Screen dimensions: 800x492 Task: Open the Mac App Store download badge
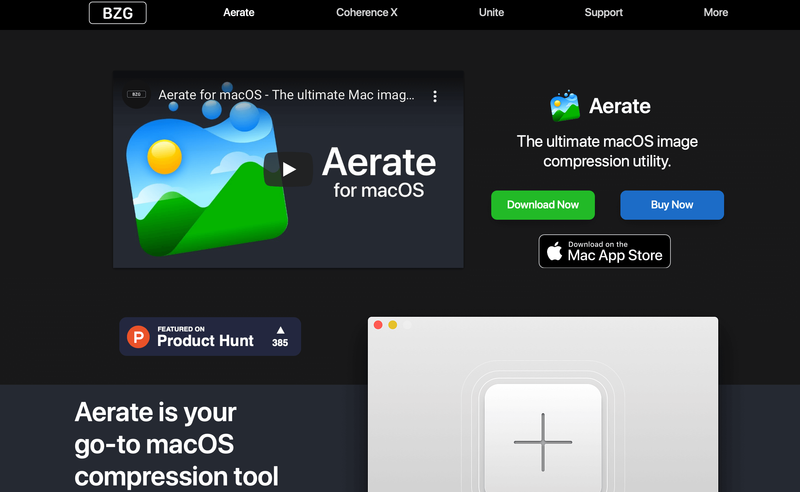tap(605, 251)
